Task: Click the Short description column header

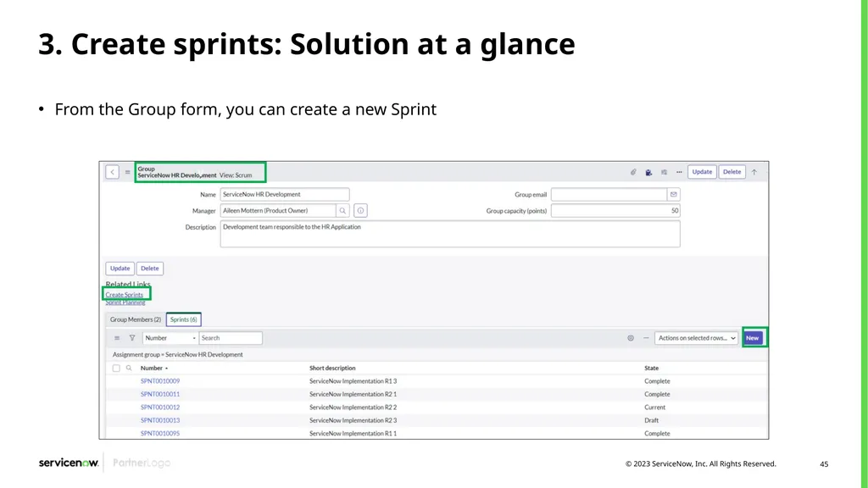Action: tap(332, 368)
